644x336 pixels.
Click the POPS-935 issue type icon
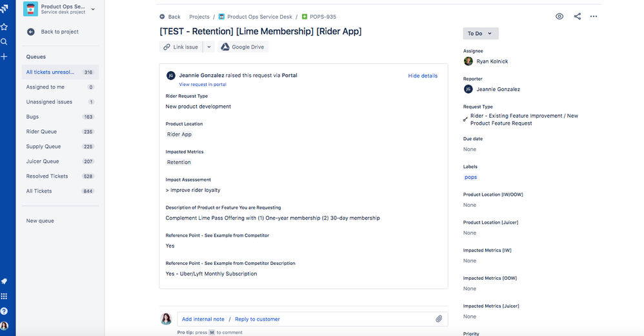click(305, 17)
